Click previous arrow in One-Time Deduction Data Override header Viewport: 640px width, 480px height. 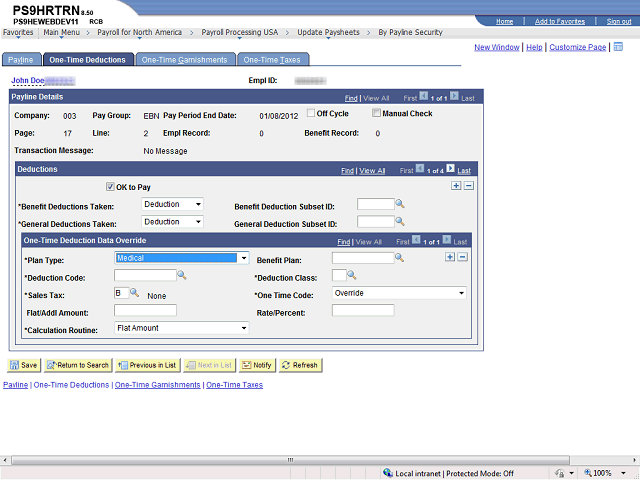(416, 240)
